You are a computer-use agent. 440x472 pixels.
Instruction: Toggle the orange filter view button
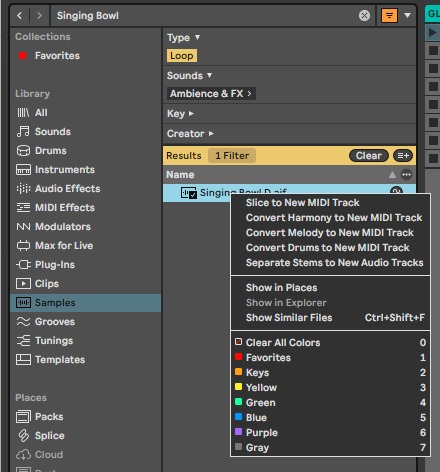coord(389,15)
